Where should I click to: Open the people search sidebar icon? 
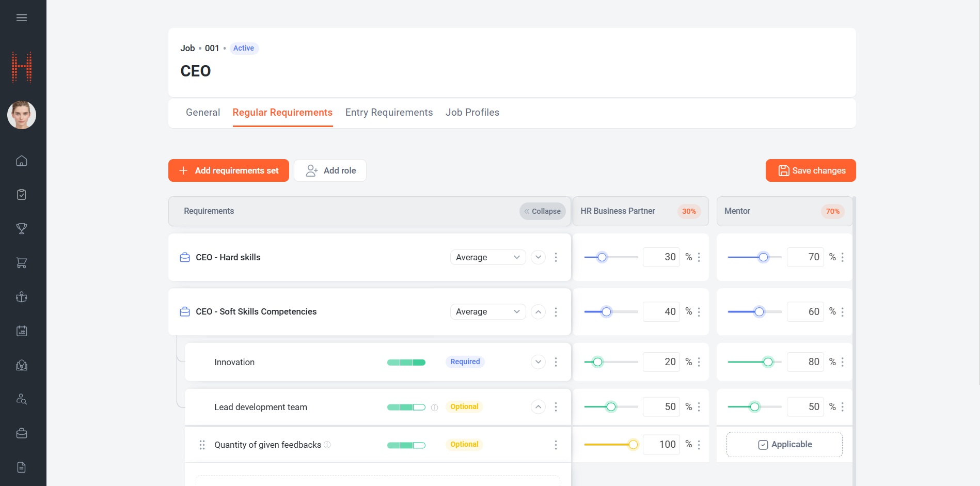(x=22, y=399)
